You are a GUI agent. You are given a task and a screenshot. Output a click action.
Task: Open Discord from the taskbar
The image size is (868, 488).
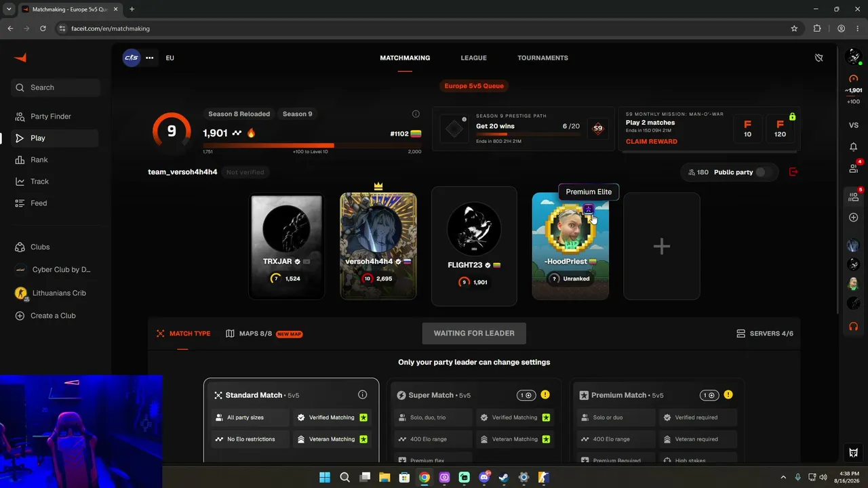coord(484,477)
